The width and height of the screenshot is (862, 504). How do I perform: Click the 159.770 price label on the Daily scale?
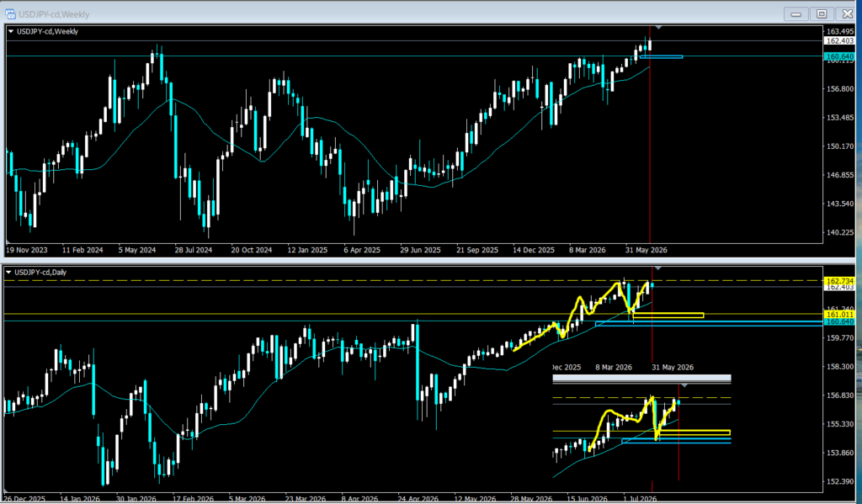coord(840,338)
